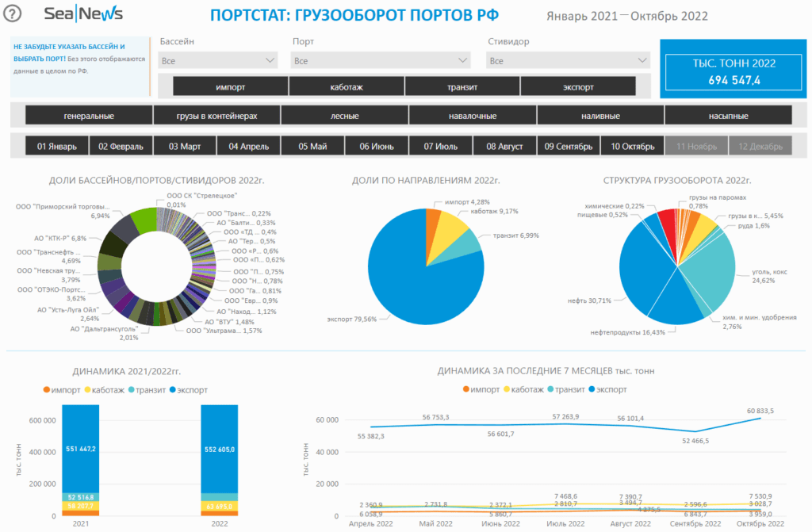Click the грузы в контейнерах filter
This screenshot has height=532, width=812.
[215, 114]
